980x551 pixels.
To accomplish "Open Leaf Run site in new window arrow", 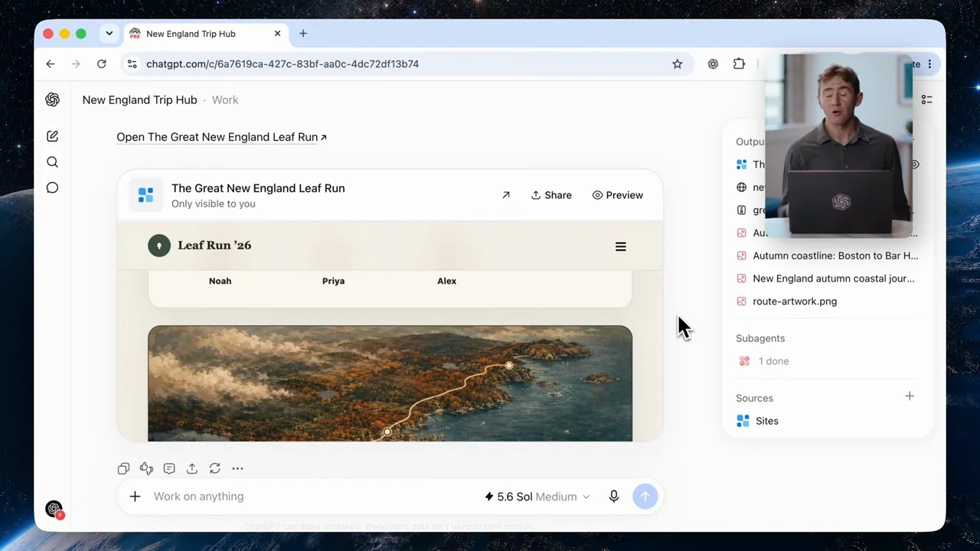I will click(506, 195).
